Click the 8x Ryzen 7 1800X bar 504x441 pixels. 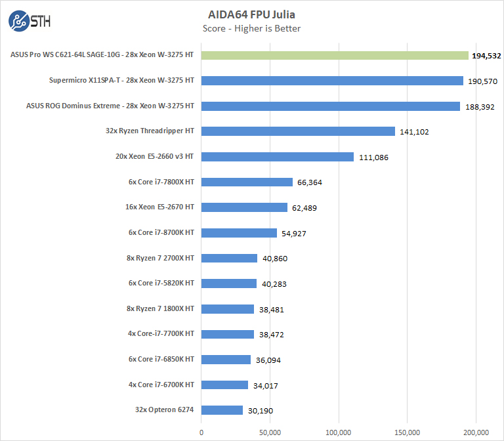(228, 308)
